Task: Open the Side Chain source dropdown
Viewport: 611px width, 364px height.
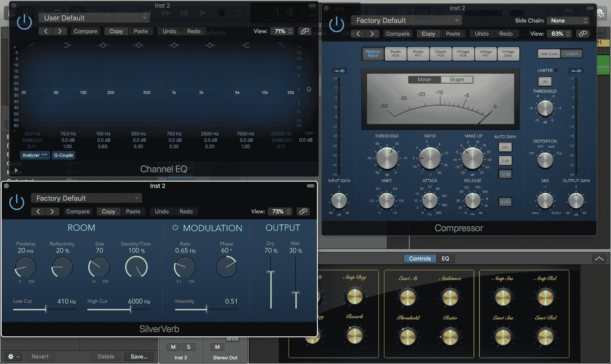Action: coord(568,20)
